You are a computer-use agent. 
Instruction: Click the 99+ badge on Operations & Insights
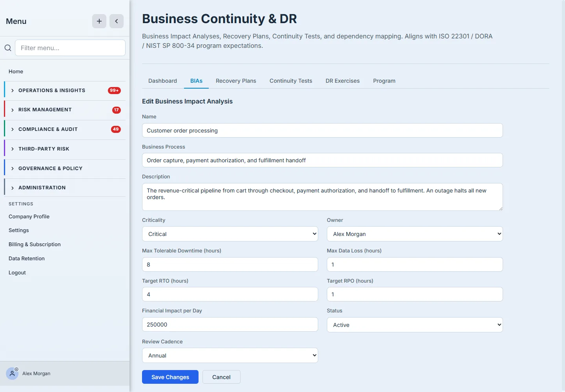(x=114, y=91)
